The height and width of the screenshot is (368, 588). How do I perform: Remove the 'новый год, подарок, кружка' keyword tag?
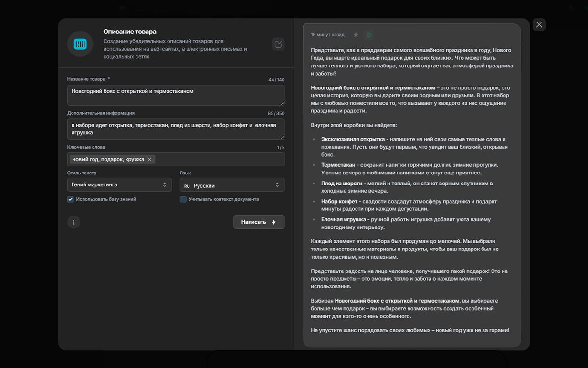click(x=149, y=160)
